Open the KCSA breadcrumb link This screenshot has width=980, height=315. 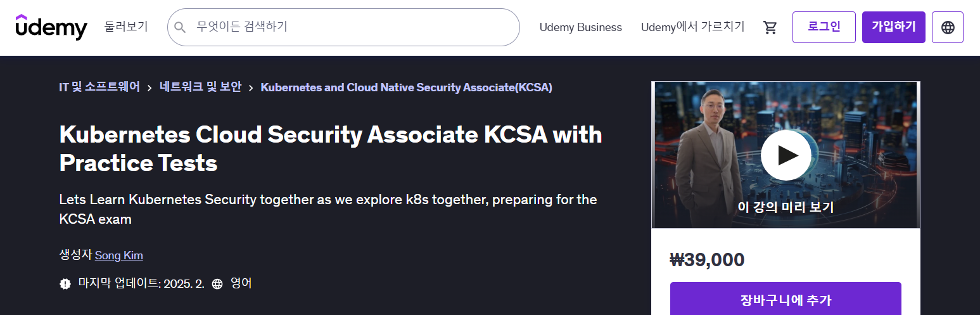click(406, 87)
